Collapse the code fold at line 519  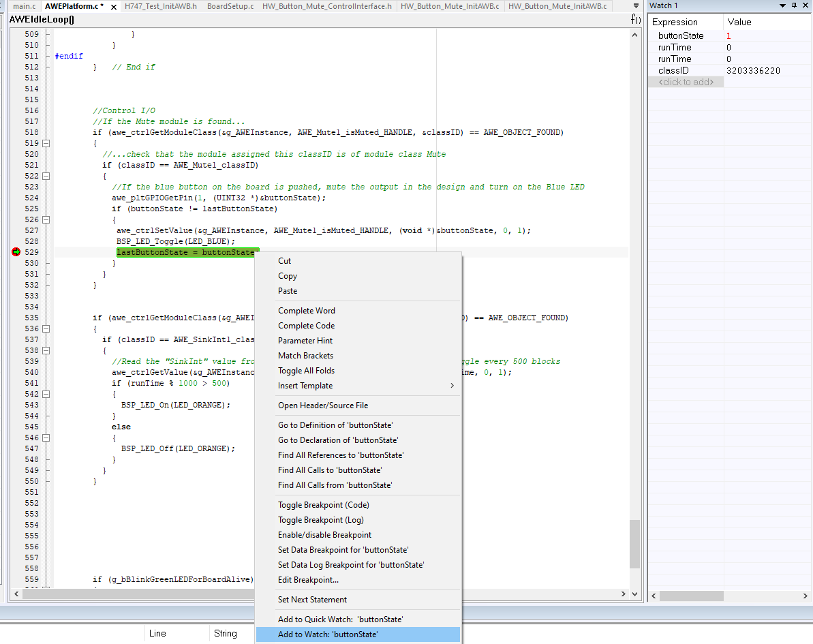(46, 143)
